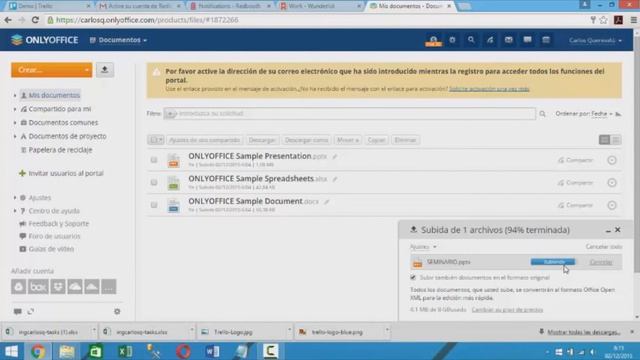Viewport: 640px width, 360px height.
Task: Click the filter input field
Action: pos(349,113)
